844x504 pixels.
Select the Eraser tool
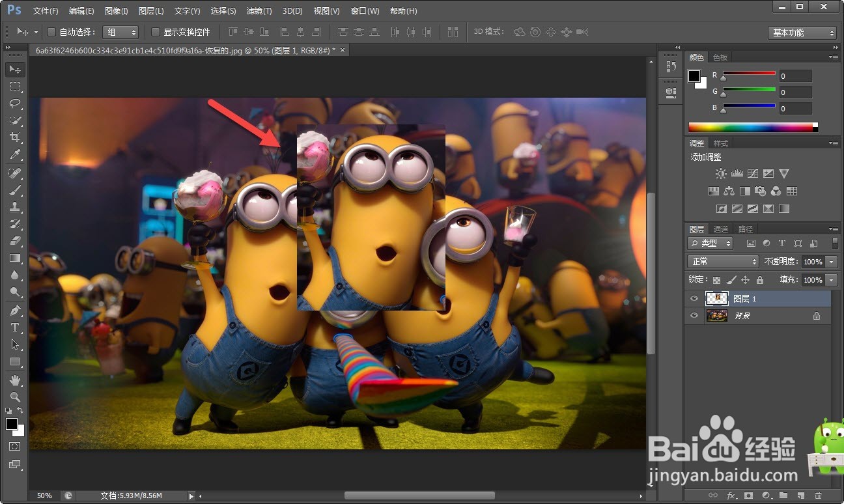[15, 241]
